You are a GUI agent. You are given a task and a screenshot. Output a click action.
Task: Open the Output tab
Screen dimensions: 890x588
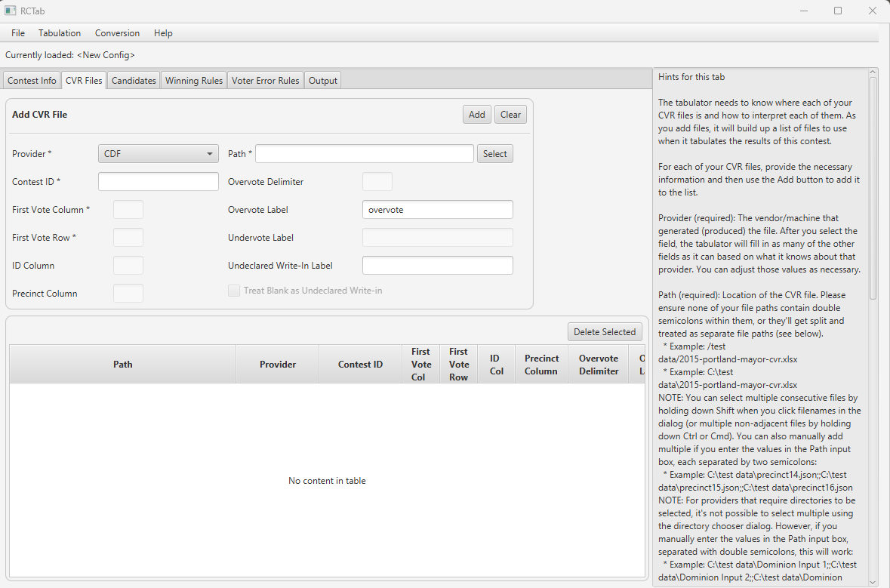pyautogui.click(x=323, y=81)
